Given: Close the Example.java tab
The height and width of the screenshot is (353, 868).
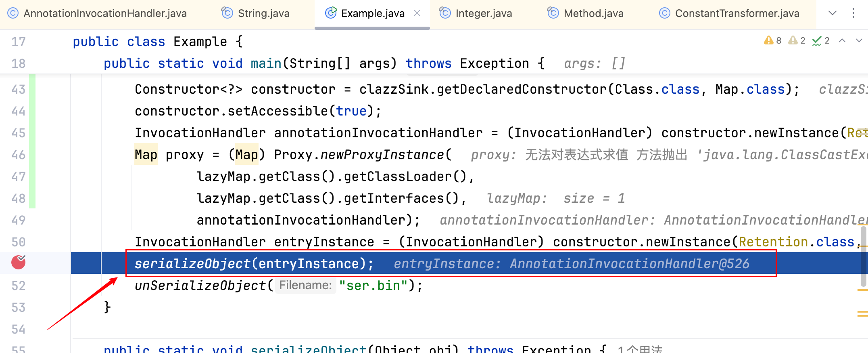Looking at the screenshot, I should (417, 13).
